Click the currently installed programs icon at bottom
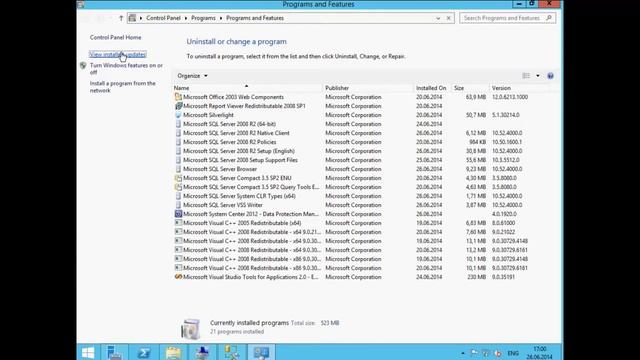Screen dimensions: 640x360 pos(191,329)
